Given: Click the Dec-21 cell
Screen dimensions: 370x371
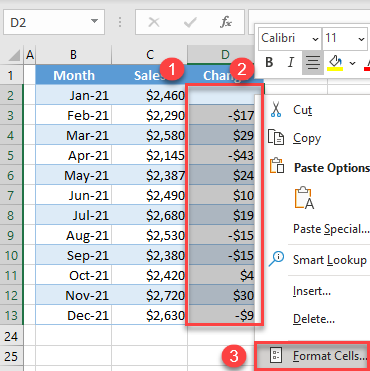Looking at the screenshot, I should tap(74, 315).
